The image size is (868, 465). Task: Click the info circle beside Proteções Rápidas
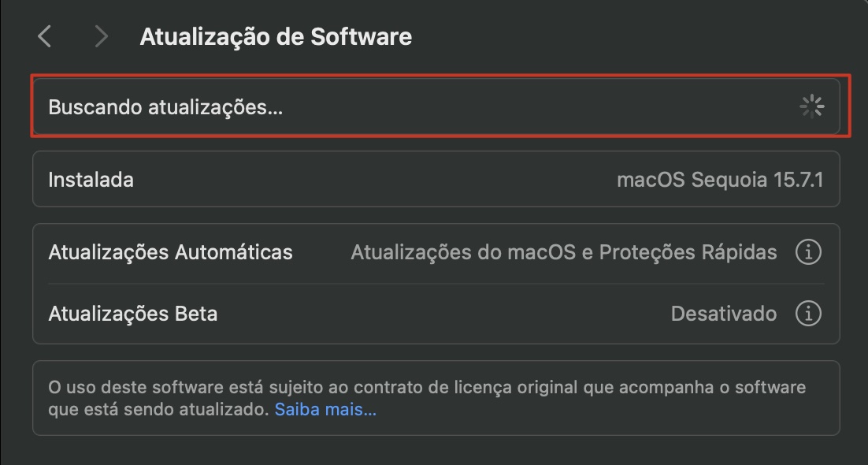(x=811, y=251)
